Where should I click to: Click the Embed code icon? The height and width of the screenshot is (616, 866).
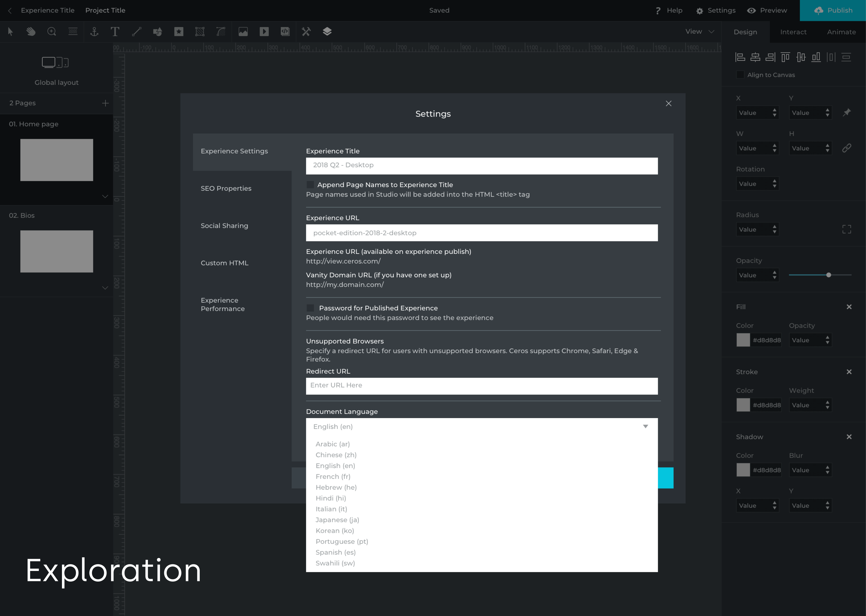click(285, 32)
